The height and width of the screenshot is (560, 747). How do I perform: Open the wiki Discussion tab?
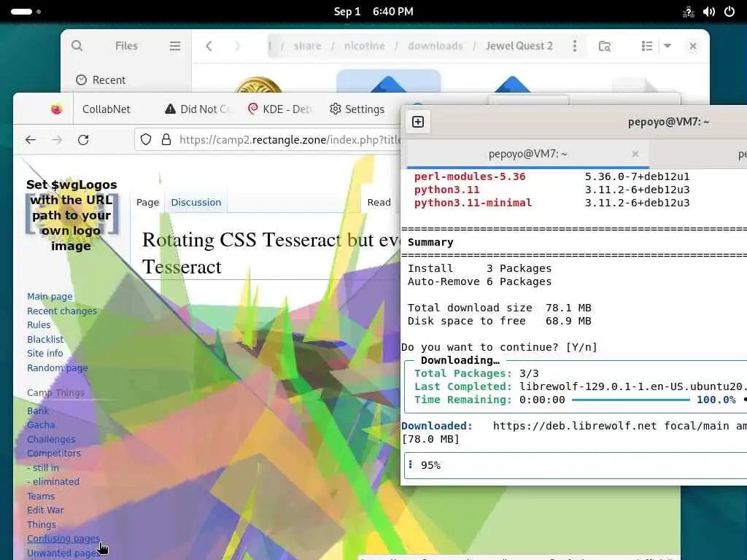click(196, 202)
